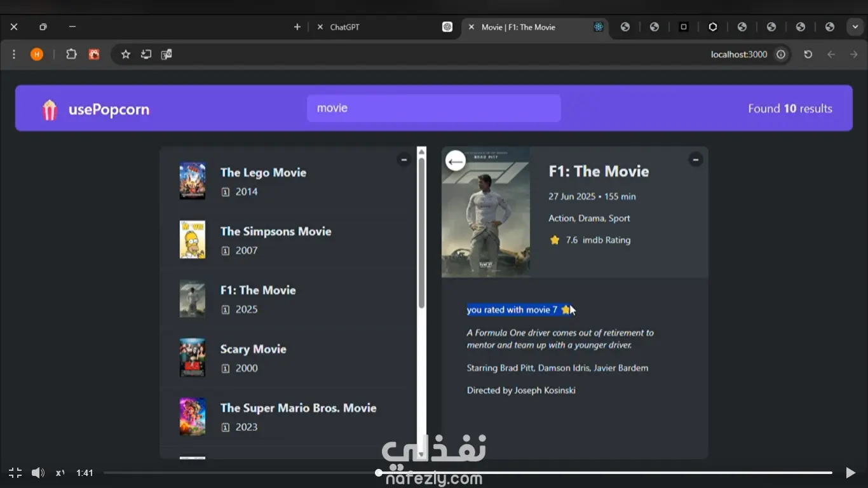868x488 pixels.
Task: Select 'The Lego Movie' title
Action: pos(263,172)
